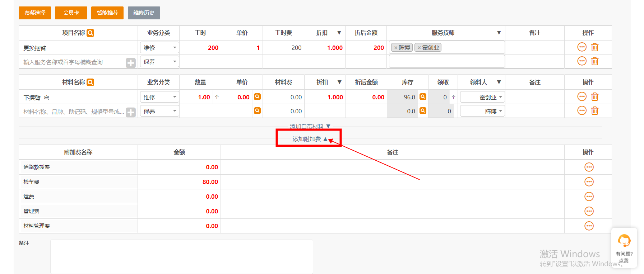Open 维修 category dropdown for 下摆臂
644x274 pixels.
tap(159, 97)
